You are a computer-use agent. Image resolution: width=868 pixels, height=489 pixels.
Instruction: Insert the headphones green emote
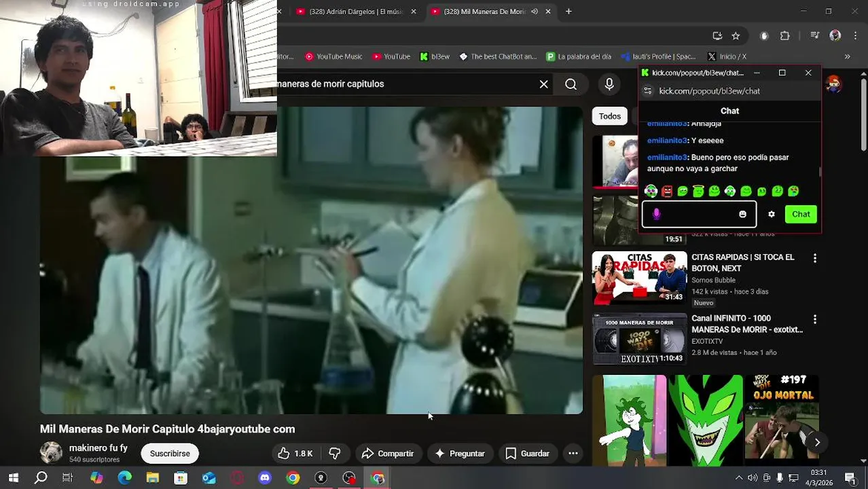(730, 192)
